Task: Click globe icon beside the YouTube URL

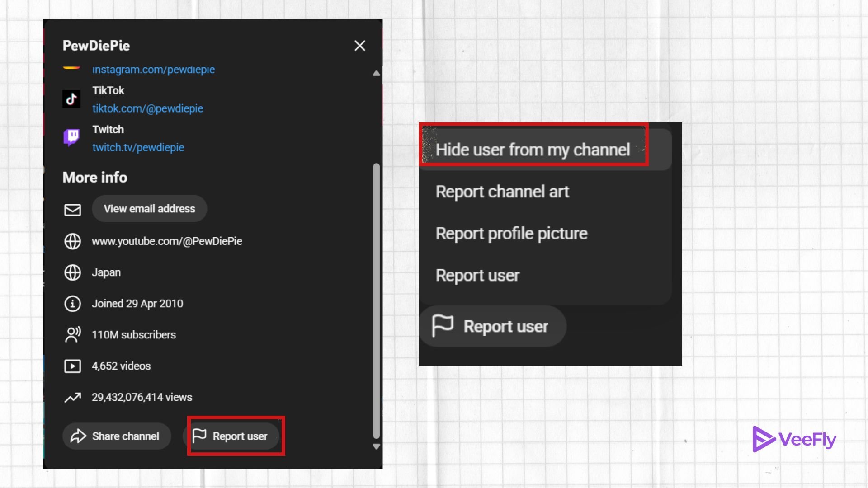Action: (72, 241)
